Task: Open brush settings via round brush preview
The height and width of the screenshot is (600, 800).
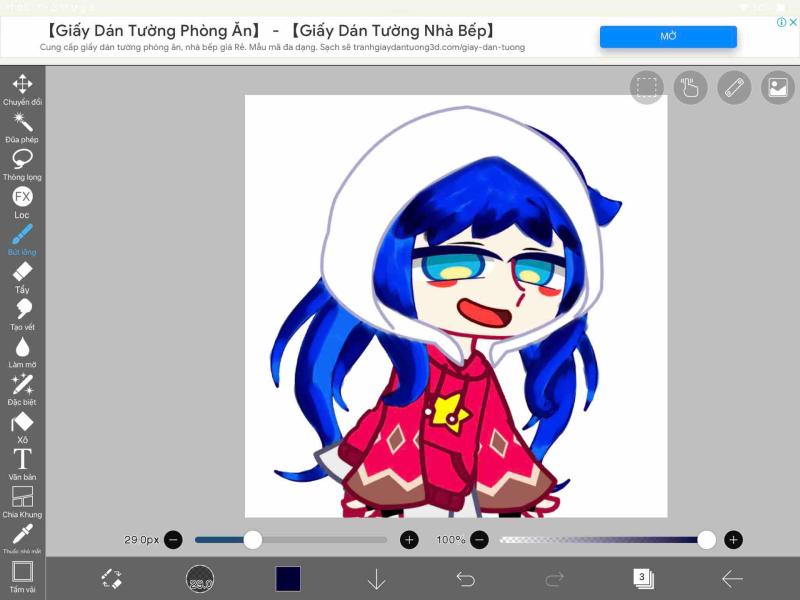Action: (200, 577)
